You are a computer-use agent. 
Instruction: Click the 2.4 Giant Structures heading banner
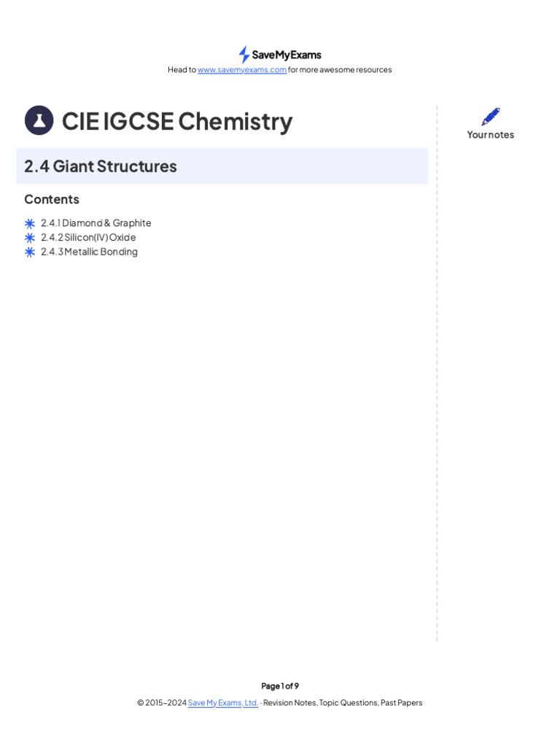point(222,166)
